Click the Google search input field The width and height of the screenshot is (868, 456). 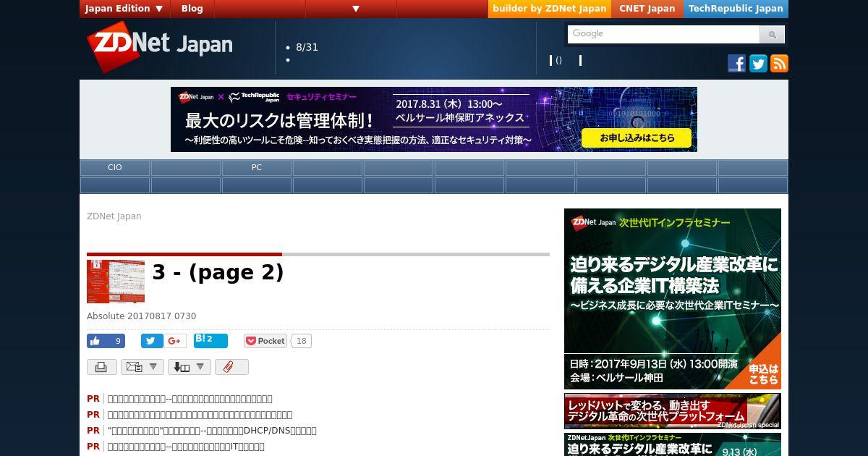[x=663, y=34]
